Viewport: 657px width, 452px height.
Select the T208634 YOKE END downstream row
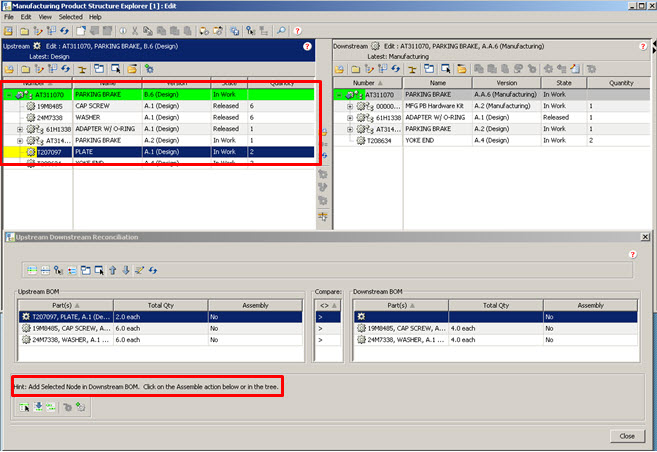point(492,141)
